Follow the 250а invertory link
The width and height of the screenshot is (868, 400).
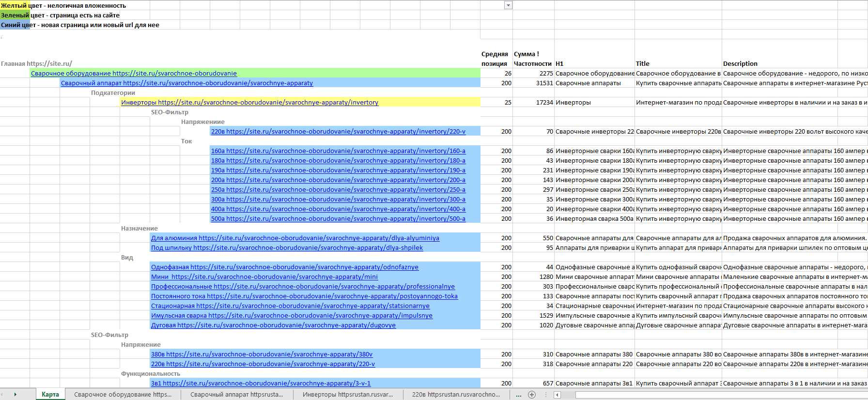[338, 190]
